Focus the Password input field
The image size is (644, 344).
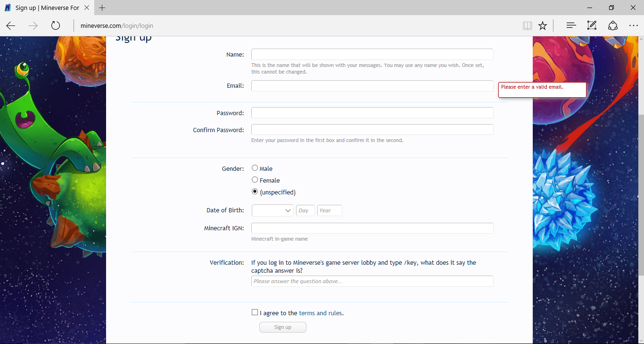372,113
